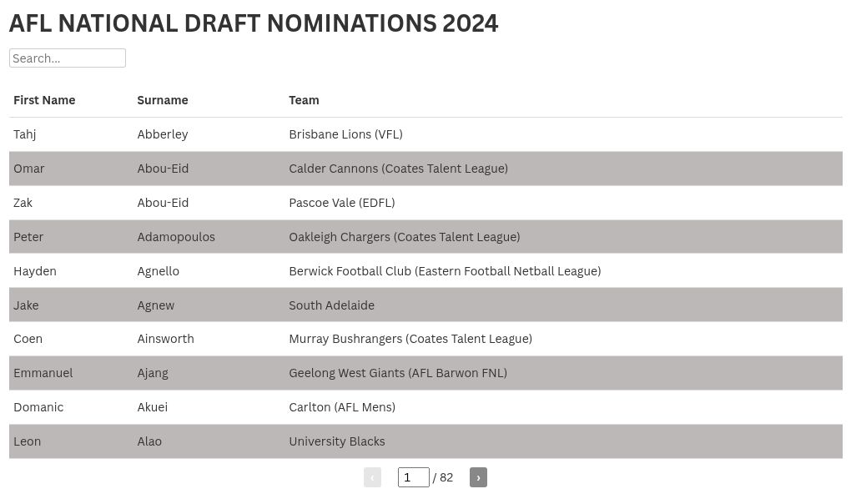
Task: Click the Search input field
Action: tap(67, 58)
